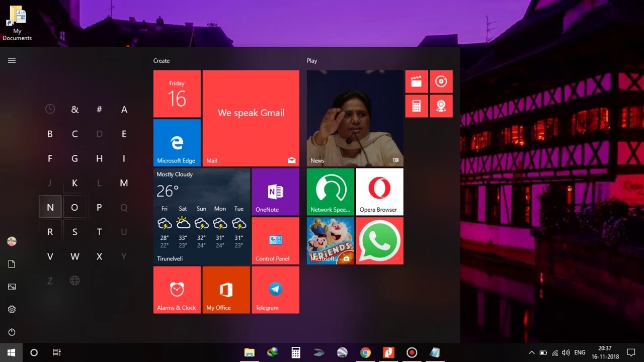Jump to apps starting with N
Screen dimensions: 644x362
coord(50,207)
